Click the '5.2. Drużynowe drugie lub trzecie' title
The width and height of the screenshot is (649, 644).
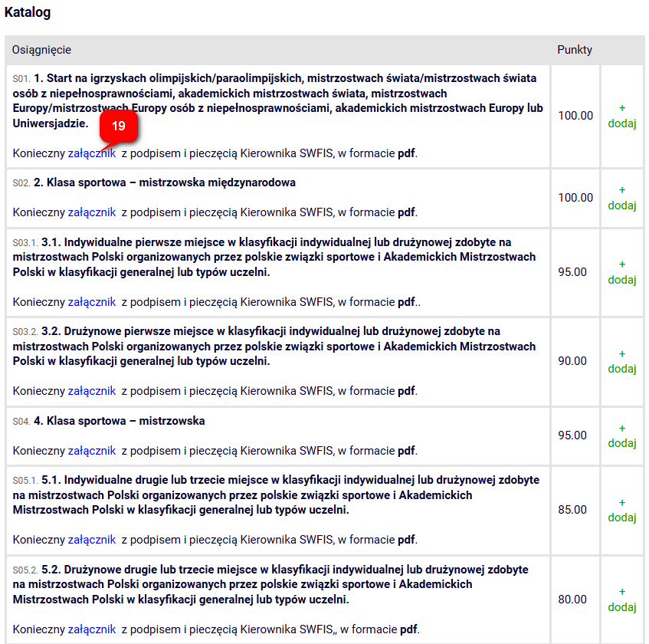tap(270, 584)
